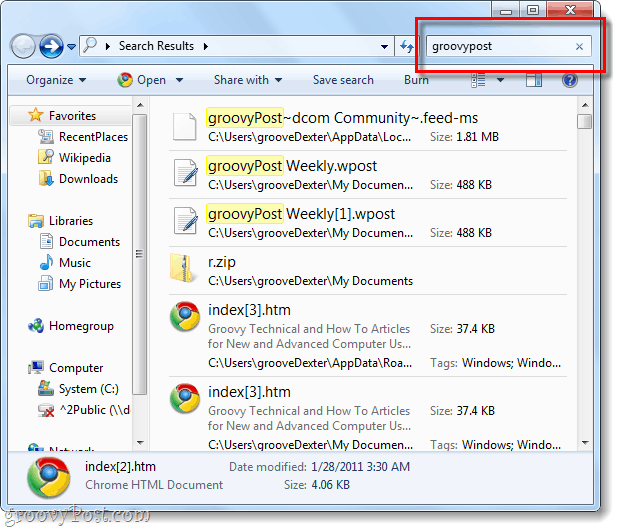Click the groovyPost Weekly[1].wpost file icon

186,220
